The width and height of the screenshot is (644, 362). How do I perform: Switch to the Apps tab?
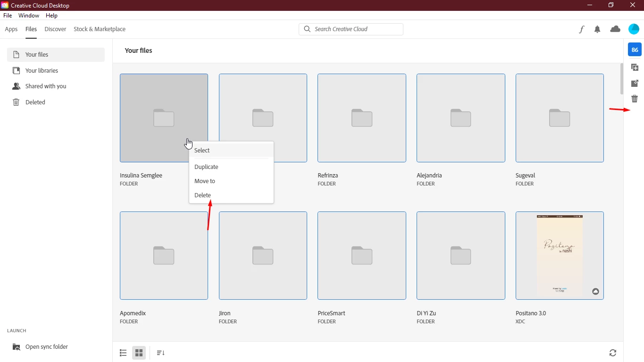[11, 29]
